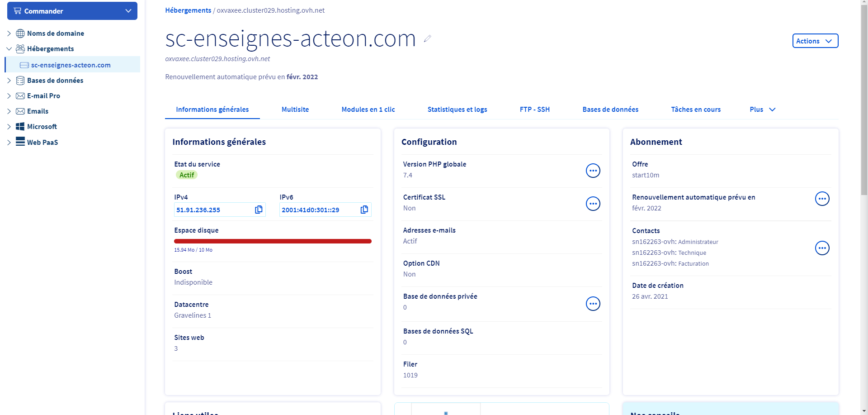Copy the IPv6 address with copy icon
The image size is (868, 415).
(364, 210)
